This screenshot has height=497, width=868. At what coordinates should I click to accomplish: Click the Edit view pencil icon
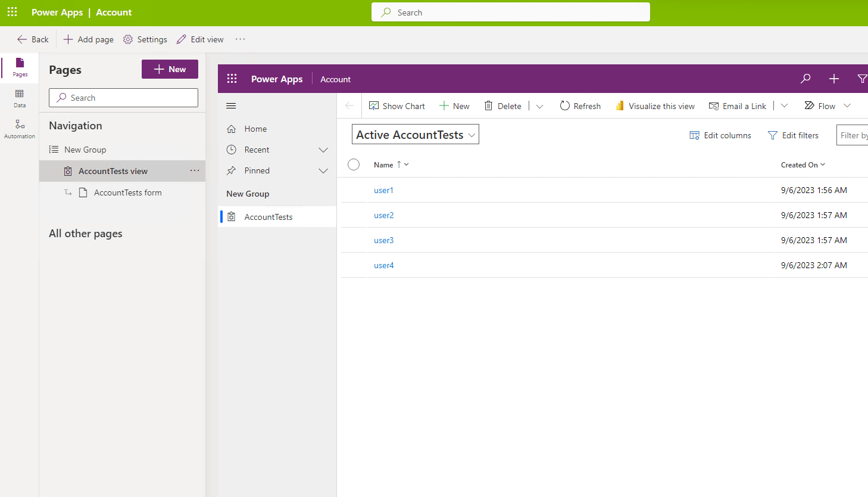182,39
